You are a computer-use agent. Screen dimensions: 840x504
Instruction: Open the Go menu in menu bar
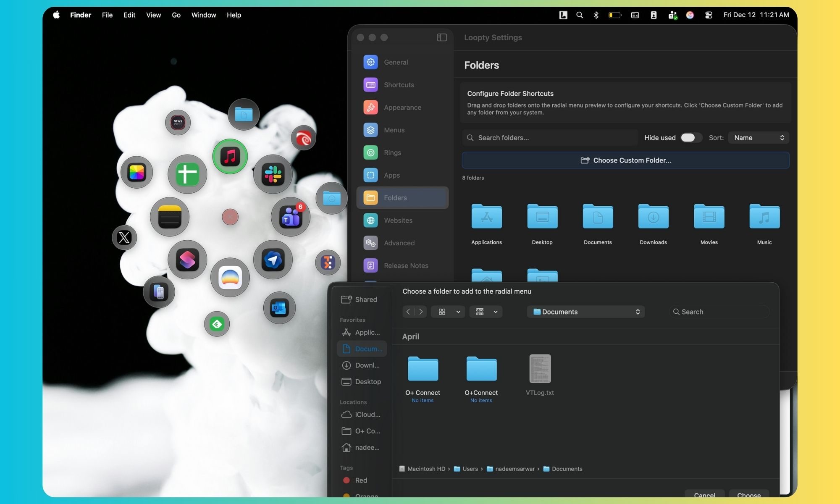(176, 15)
